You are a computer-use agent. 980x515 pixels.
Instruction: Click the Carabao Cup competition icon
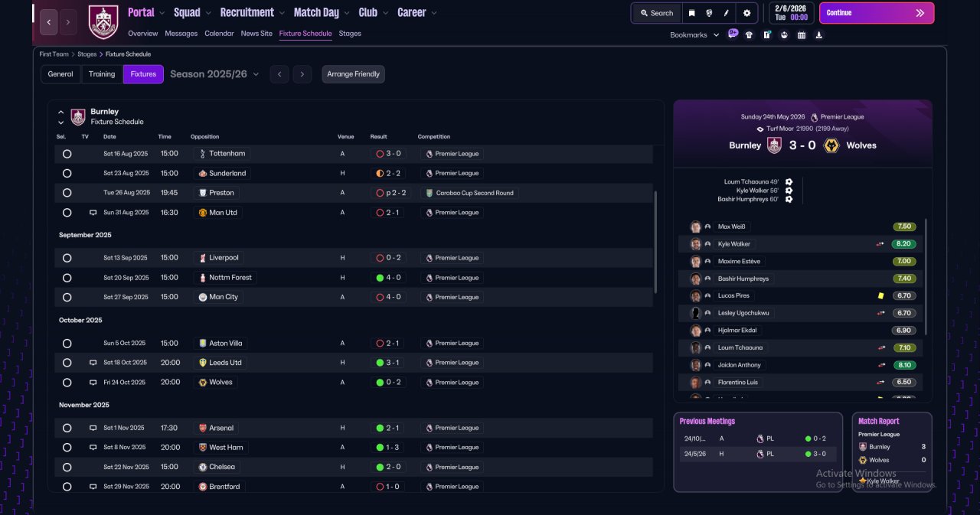coord(430,193)
